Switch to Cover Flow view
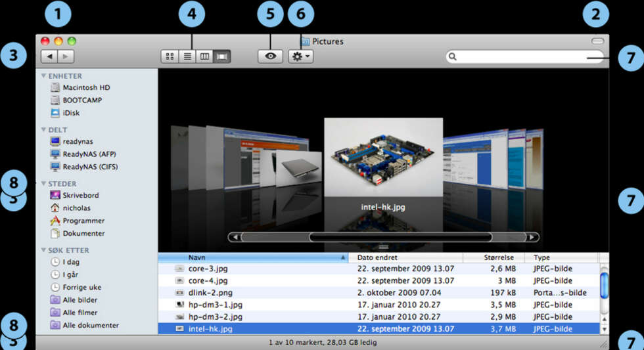This screenshot has width=644, height=350. (222, 56)
